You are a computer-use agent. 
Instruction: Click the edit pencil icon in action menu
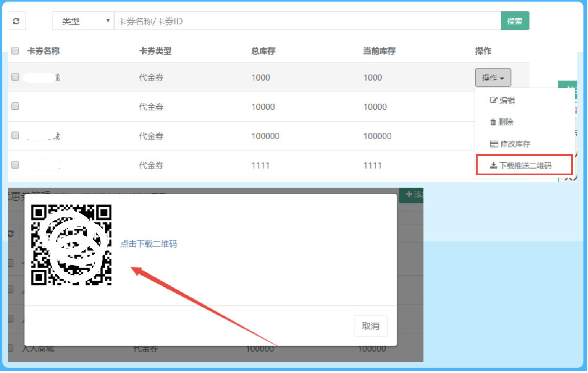494,101
